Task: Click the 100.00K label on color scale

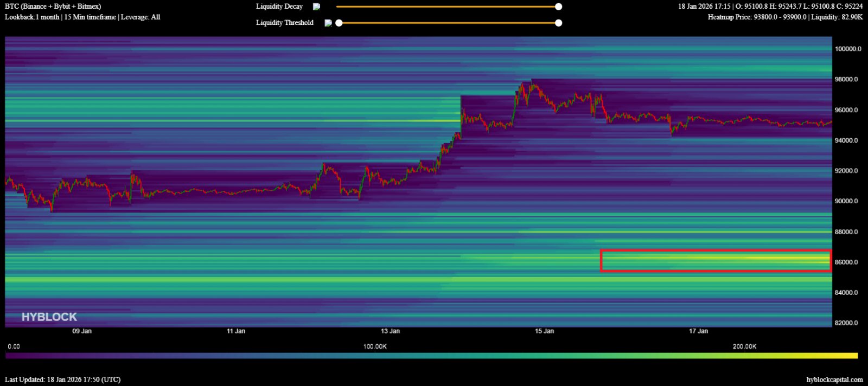Action: coord(375,346)
